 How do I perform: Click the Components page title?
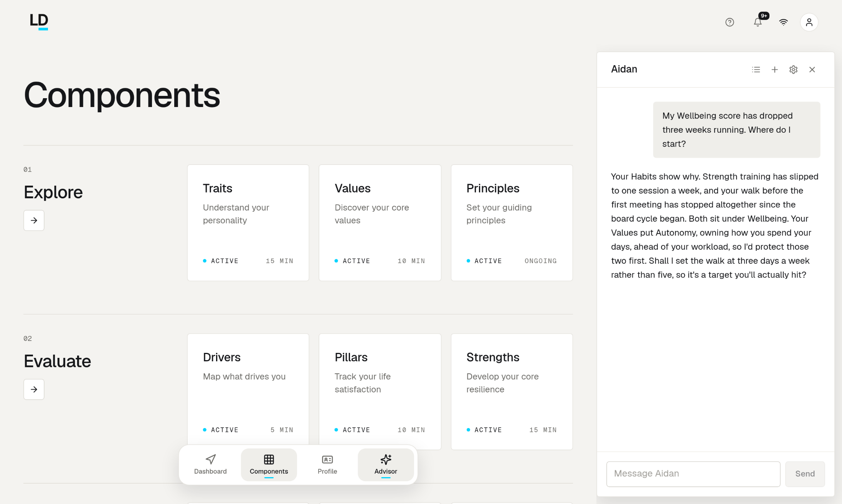[122, 95]
